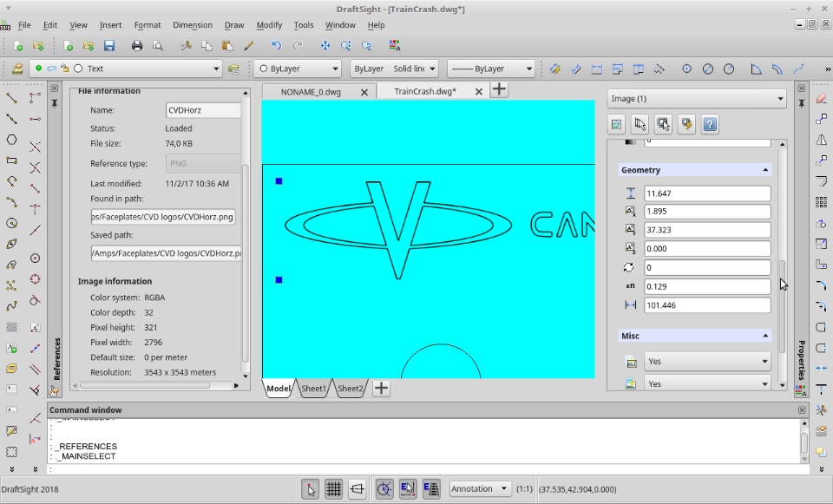Click the Command window vertical scrollbar

tap(804, 442)
